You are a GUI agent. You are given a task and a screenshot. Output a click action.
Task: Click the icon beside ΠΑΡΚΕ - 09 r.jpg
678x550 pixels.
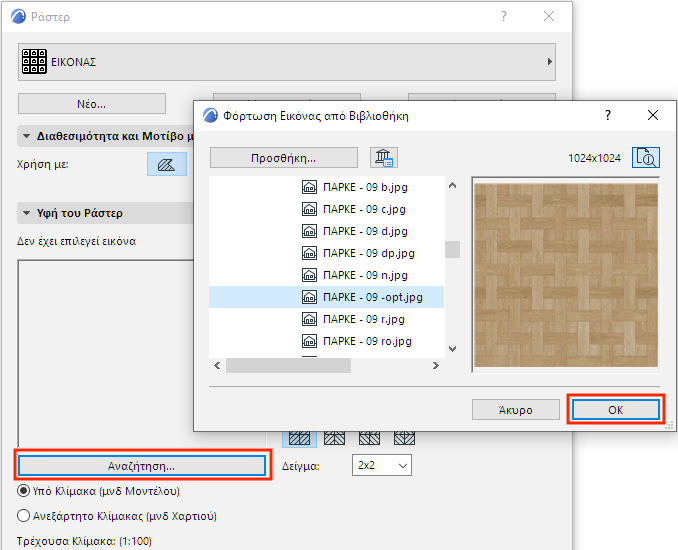(309, 319)
